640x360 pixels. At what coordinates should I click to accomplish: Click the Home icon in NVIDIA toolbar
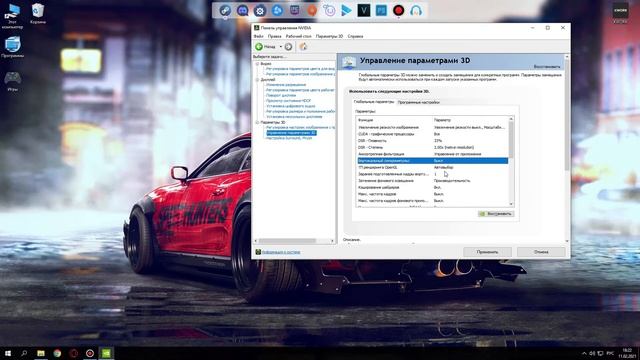303,47
